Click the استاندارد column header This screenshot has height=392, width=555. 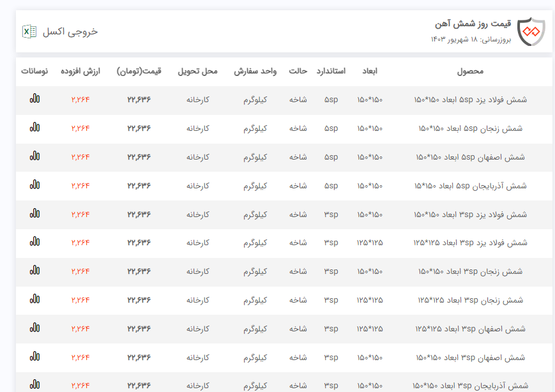[x=331, y=71]
